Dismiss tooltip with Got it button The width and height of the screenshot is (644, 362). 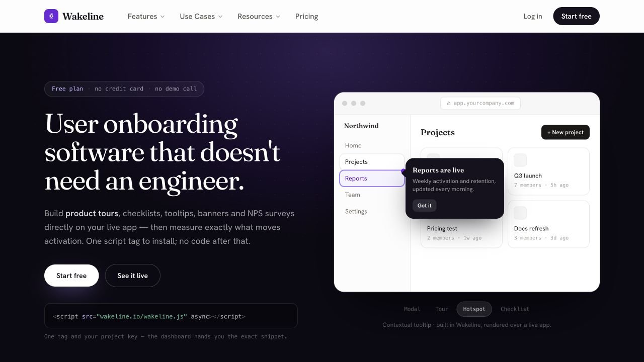click(x=425, y=205)
